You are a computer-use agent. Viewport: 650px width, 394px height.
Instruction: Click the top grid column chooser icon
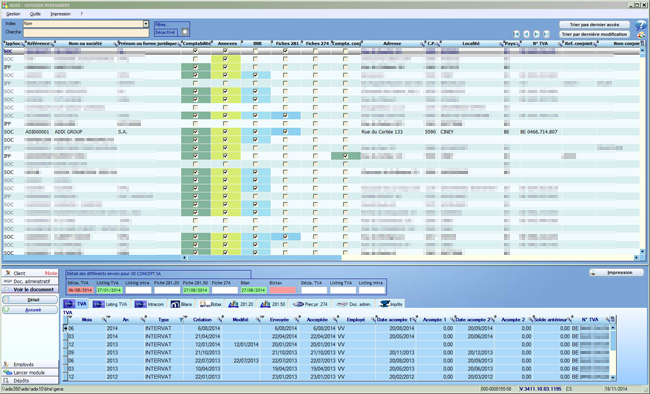(643, 43)
